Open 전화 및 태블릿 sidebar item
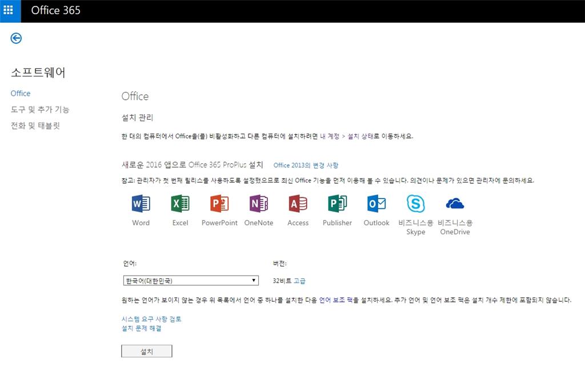 [x=35, y=126]
